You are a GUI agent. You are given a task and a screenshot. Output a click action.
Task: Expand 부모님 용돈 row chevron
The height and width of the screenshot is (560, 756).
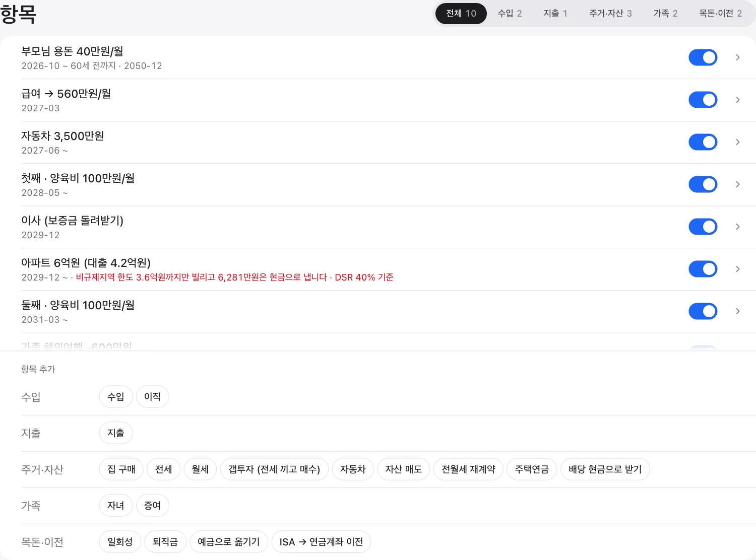(737, 57)
